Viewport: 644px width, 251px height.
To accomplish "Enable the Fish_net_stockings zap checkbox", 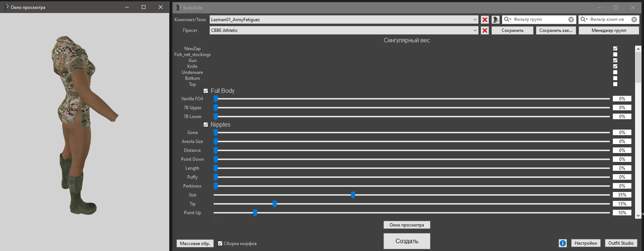I will [x=615, y=55].
